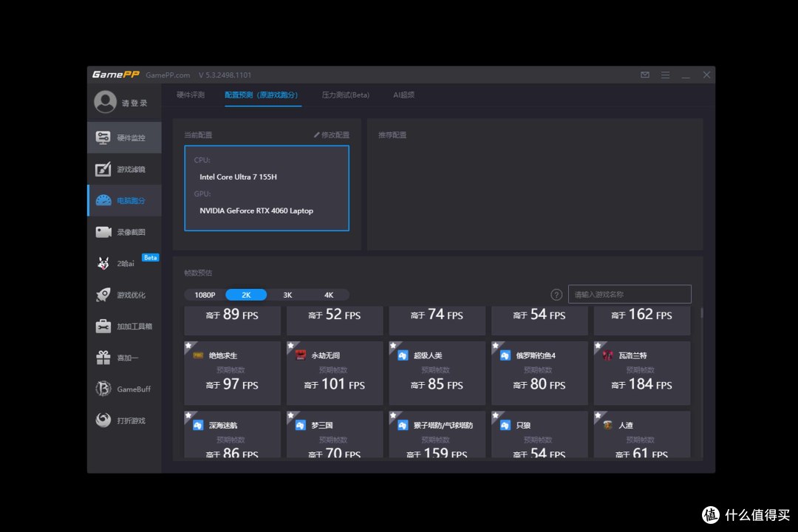Click the GamePP logo in title bar
The height and width of the screenshot is (532, 798).
[x=115, y=75]
